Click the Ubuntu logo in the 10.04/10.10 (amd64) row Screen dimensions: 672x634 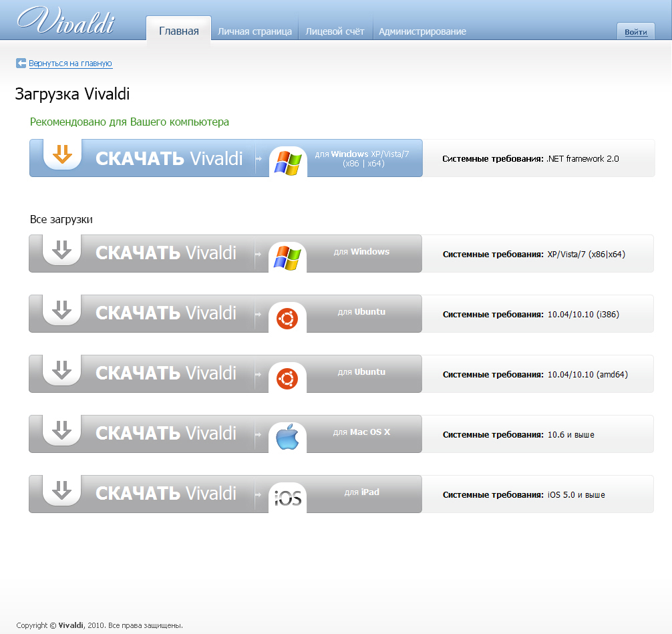tap(287, 379)
